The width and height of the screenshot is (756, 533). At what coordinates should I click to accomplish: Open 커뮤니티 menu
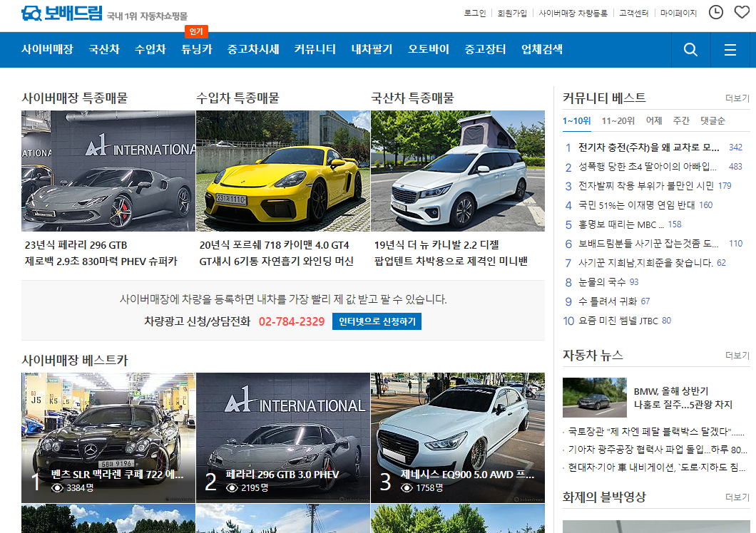[315, 49]
